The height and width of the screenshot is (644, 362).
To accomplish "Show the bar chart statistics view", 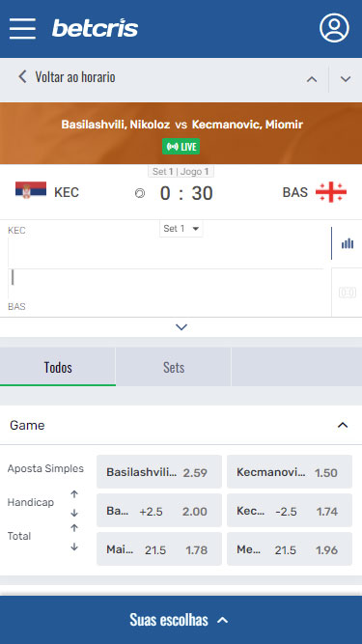I will coord(348,243).
